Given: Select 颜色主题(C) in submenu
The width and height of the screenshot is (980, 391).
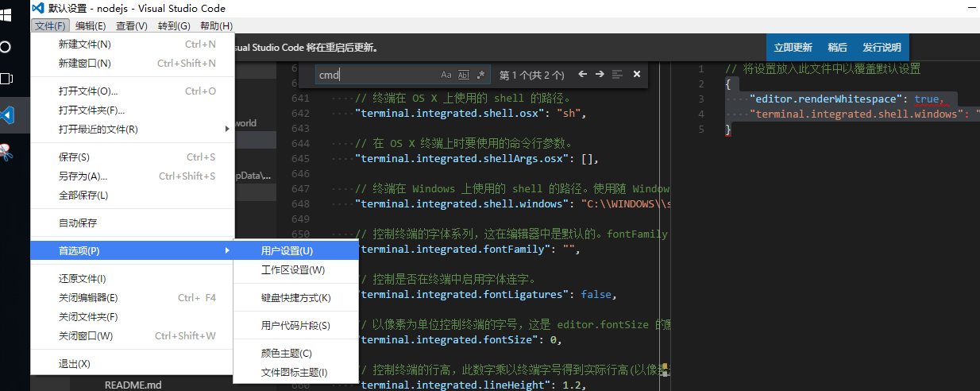Looking at the screenshot, I should (x=296, y=354).
